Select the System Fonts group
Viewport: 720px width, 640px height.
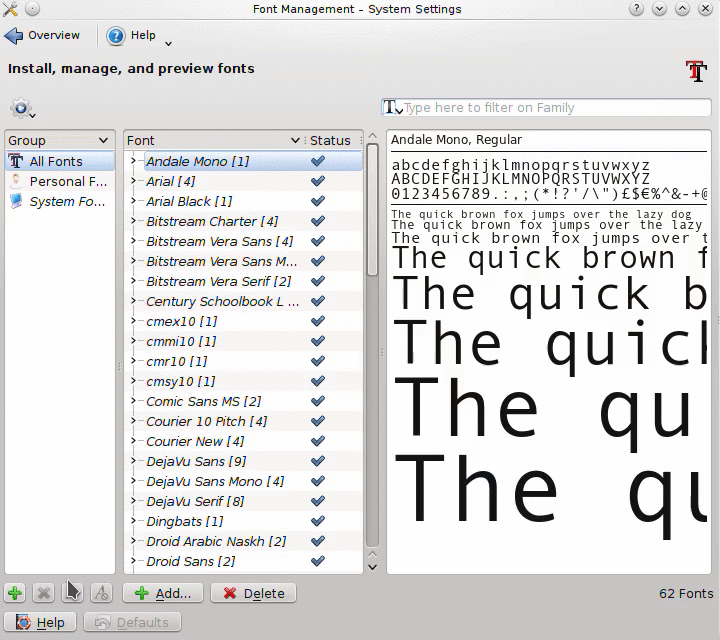60,202
